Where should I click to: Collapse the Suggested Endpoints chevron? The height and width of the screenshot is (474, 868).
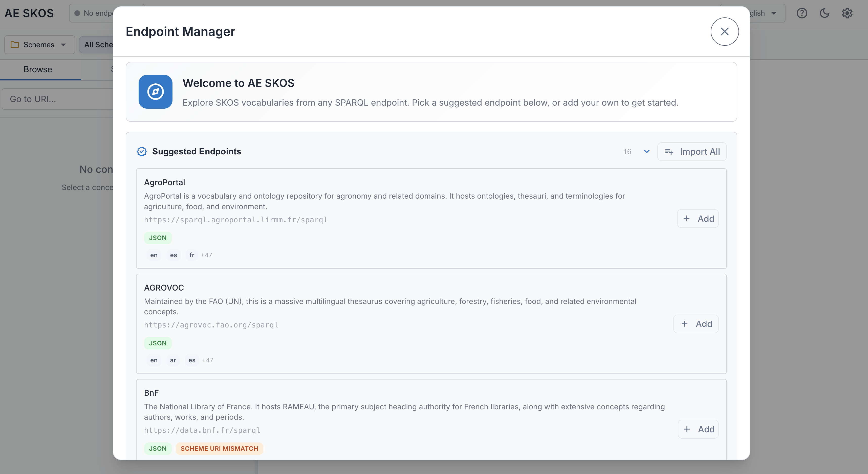pos(647,152)
